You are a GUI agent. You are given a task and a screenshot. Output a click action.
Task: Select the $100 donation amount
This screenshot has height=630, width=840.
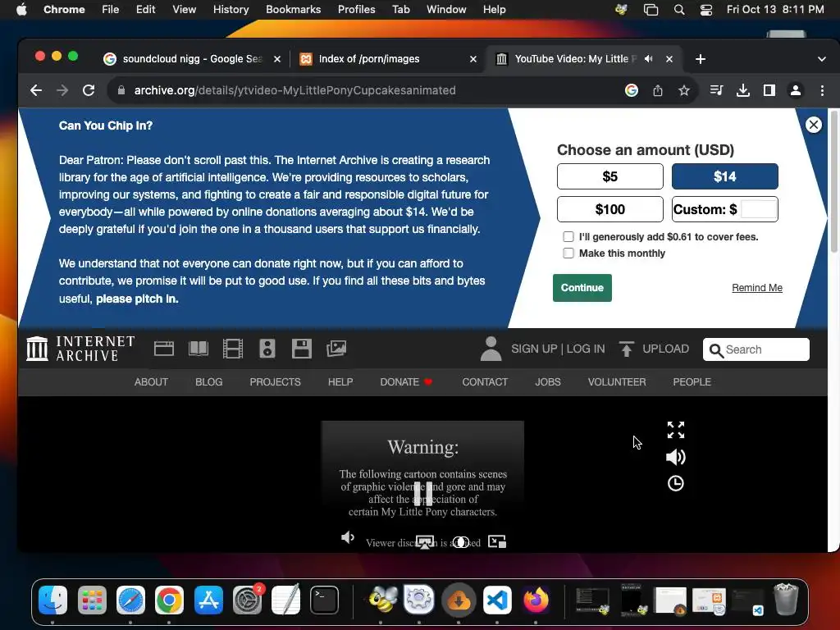click(609, 209)
